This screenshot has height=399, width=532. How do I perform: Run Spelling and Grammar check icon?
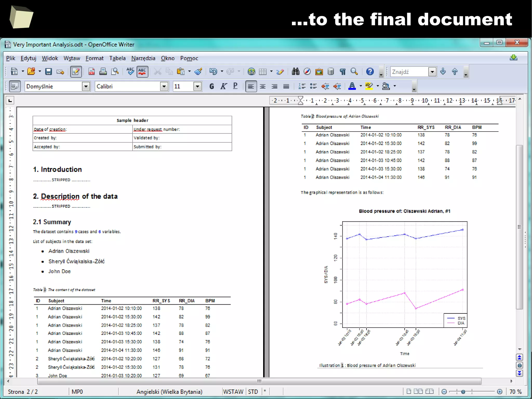coord(130,71)
